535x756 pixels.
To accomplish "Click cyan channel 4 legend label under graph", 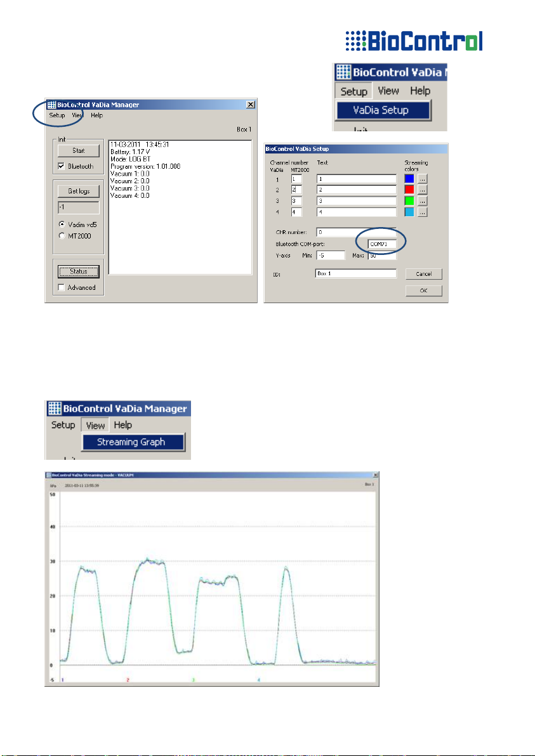I will 258,681.
